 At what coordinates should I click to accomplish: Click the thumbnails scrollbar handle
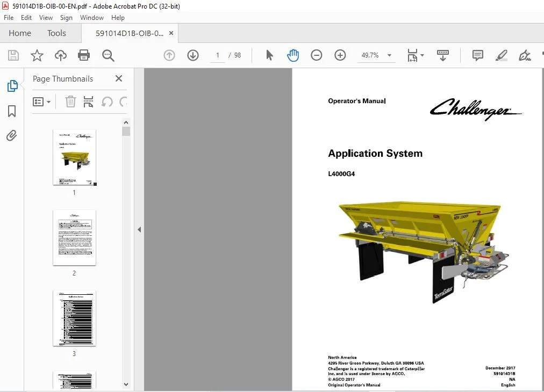126,132
